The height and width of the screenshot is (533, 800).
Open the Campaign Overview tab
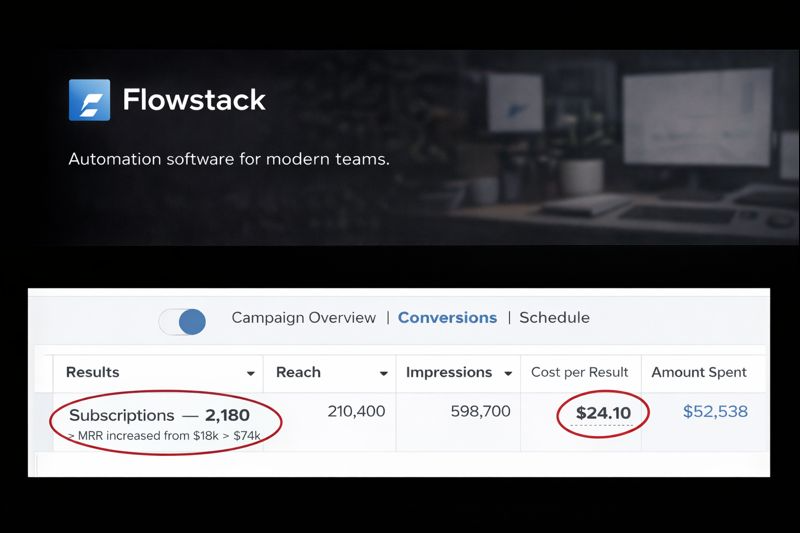[304, 318]
